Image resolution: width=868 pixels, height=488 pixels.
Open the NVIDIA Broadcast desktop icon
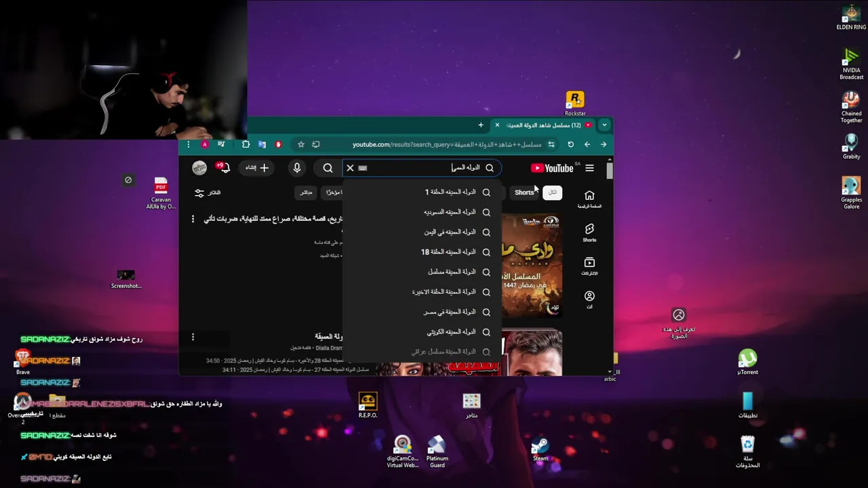851,64
